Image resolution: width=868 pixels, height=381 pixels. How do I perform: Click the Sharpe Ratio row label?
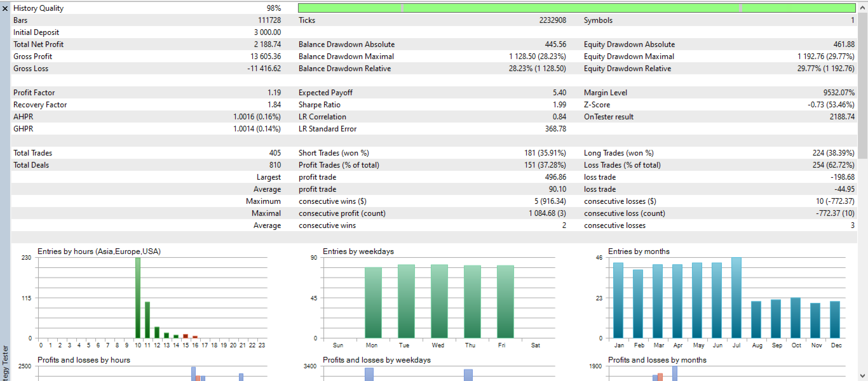point(320,105)
